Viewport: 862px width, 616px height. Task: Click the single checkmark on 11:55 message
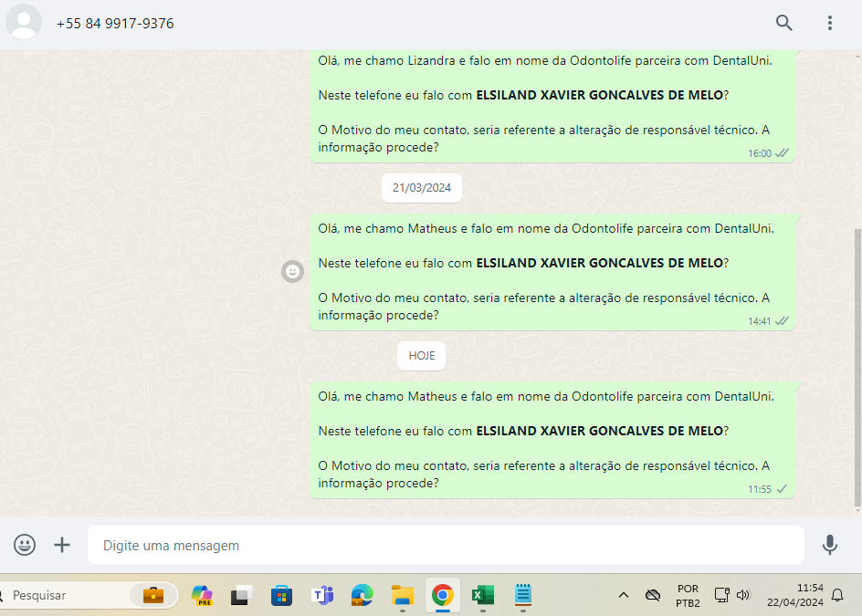click(782, 488)
